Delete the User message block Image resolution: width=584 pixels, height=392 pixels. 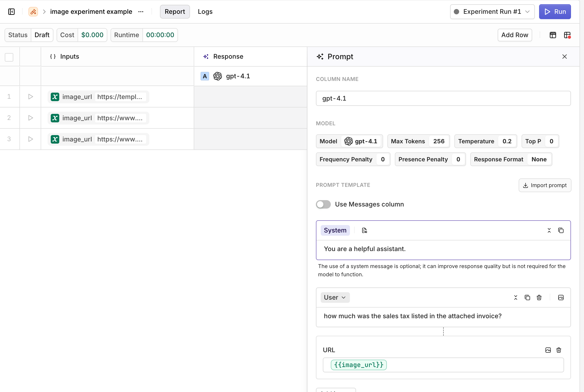[x=539, y=298]
